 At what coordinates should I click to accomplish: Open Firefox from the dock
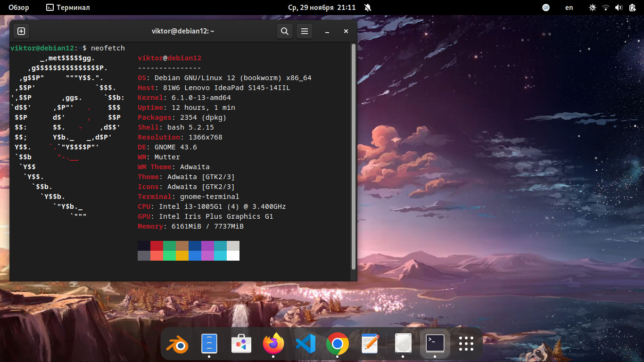pyautogui.click(x=273, y=344)
